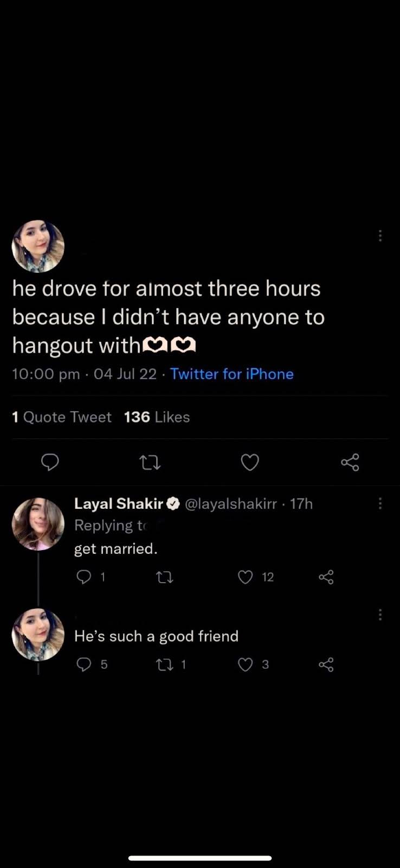Share the main three hours tweet
400x868 pixels.
[350, 462]
